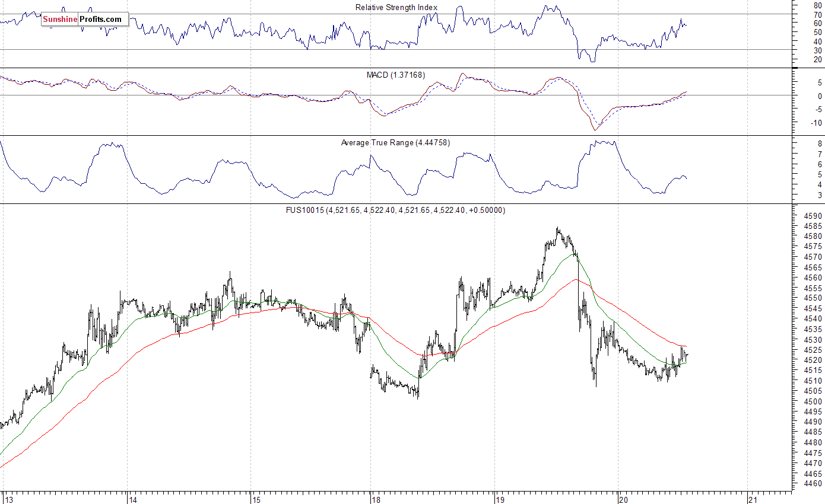Click the -5 value on MACD axis
The width and height of the screenshot is (825, 504).
[819, 109]
